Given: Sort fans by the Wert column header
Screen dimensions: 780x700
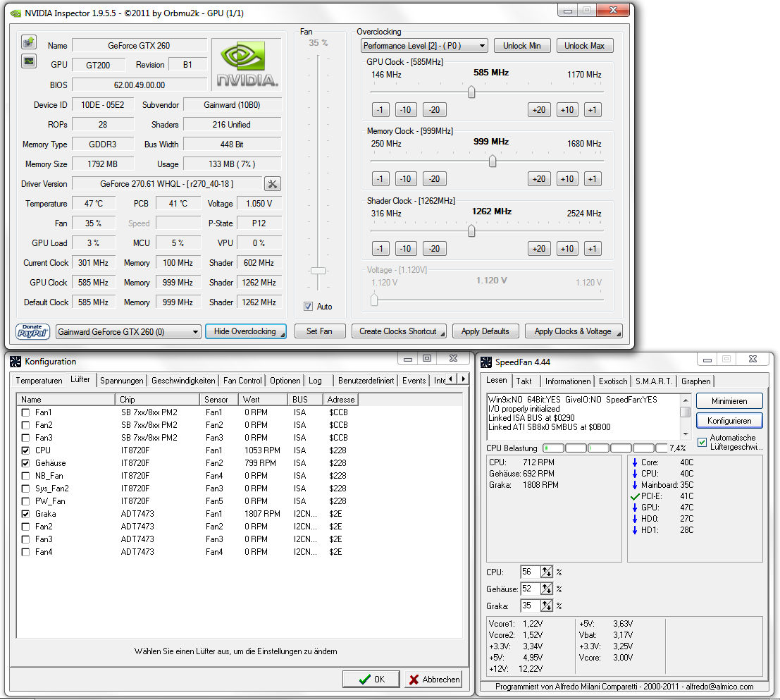Looking at the screenshot, I should point(263,400).
